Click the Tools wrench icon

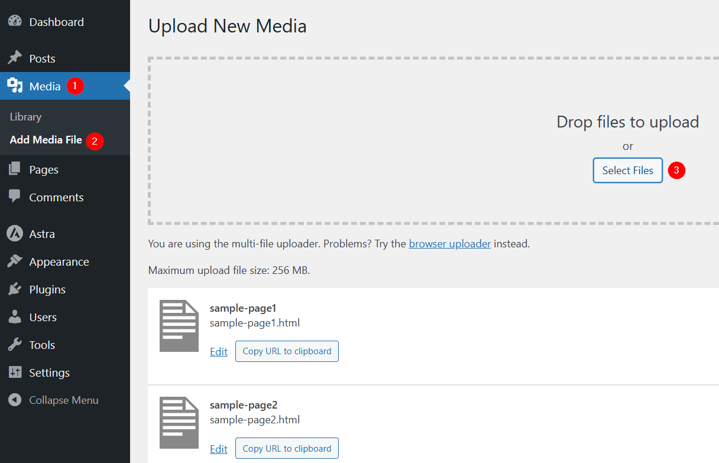click(15, 344)
